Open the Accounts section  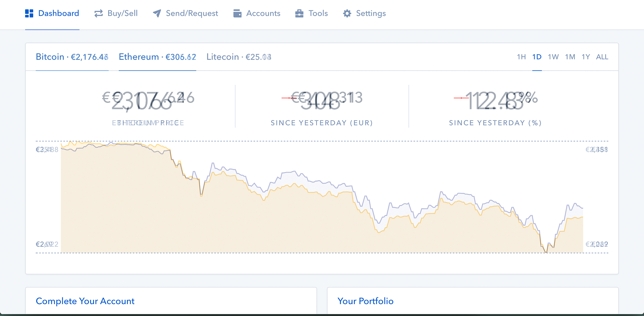[257, 13]
